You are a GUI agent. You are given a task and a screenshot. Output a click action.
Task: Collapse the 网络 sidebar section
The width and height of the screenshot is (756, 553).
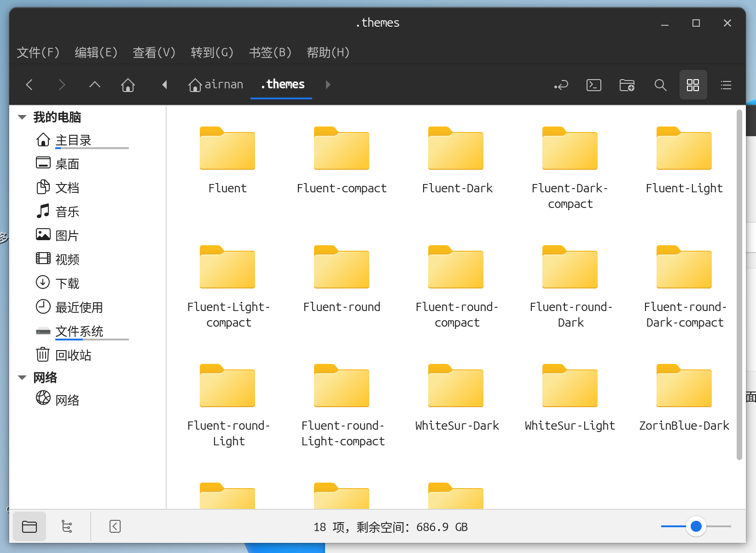(x=22, y=378)
